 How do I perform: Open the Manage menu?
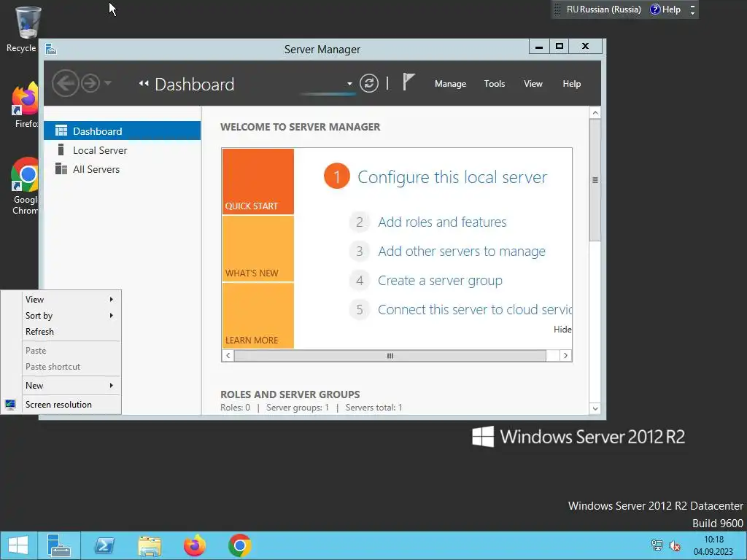pos(450,84)
